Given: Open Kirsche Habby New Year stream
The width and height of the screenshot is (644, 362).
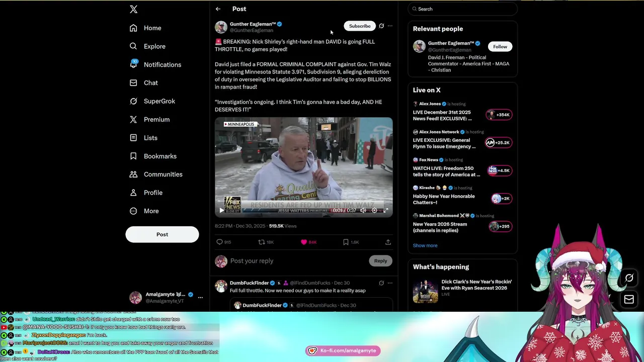Looking at the screenshot, I should click(x=444, y=200).
